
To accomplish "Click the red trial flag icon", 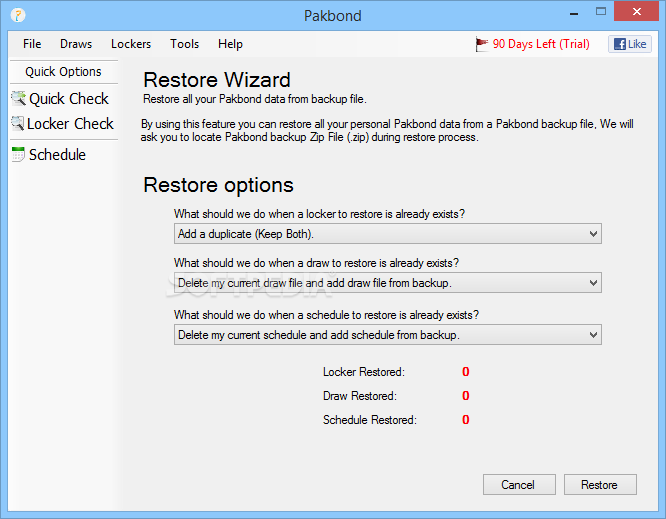I will [x=482, y=44].
